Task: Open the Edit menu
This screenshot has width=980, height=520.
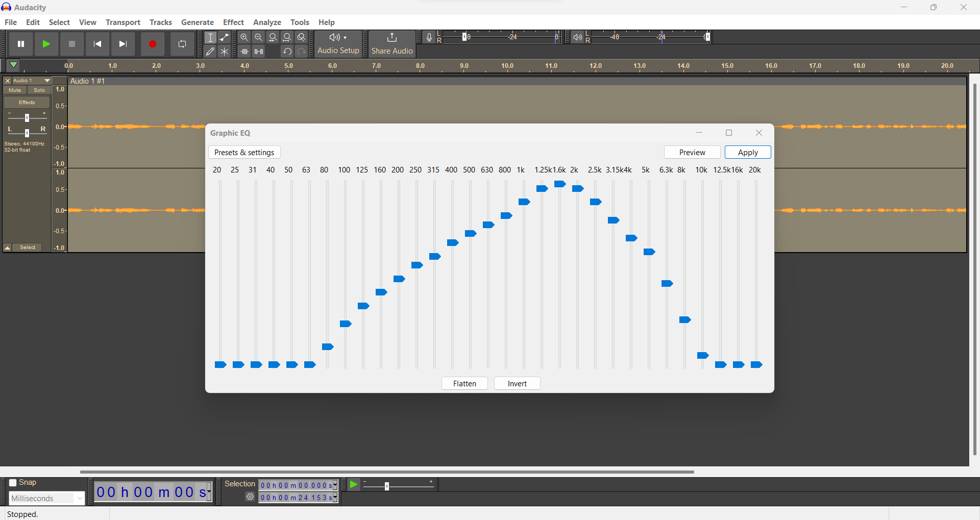Action: [33, 22]
